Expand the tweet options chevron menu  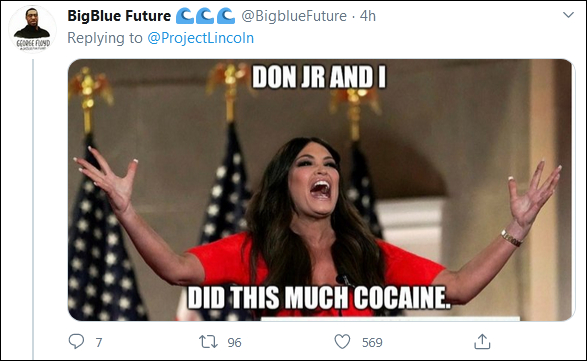click(x=568, y=15)
